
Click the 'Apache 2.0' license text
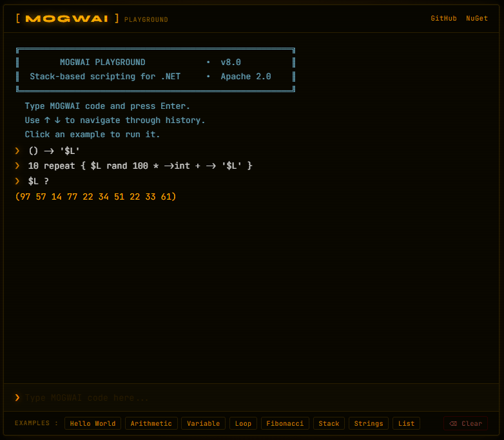tap(246, 77)
